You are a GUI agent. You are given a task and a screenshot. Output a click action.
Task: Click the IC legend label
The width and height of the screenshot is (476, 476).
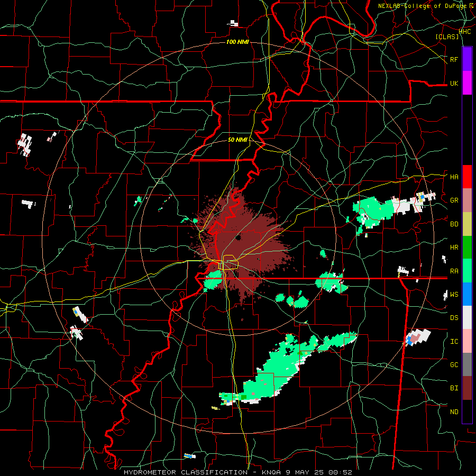point(454,342)
